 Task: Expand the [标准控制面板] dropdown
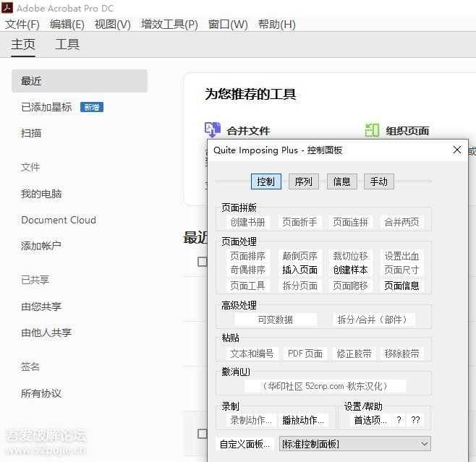click(x=355, y=444)
